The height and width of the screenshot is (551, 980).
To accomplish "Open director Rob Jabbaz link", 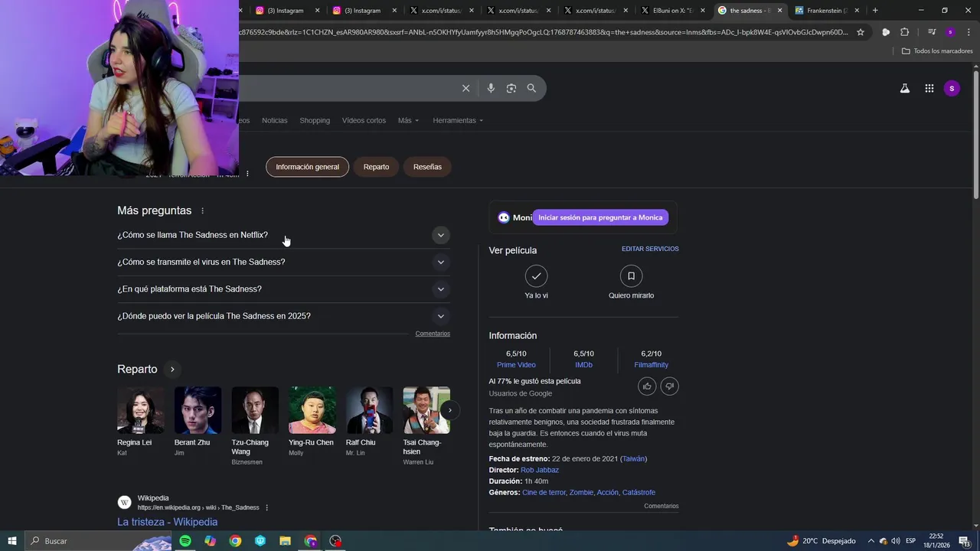I will click(x=540, y=470).
